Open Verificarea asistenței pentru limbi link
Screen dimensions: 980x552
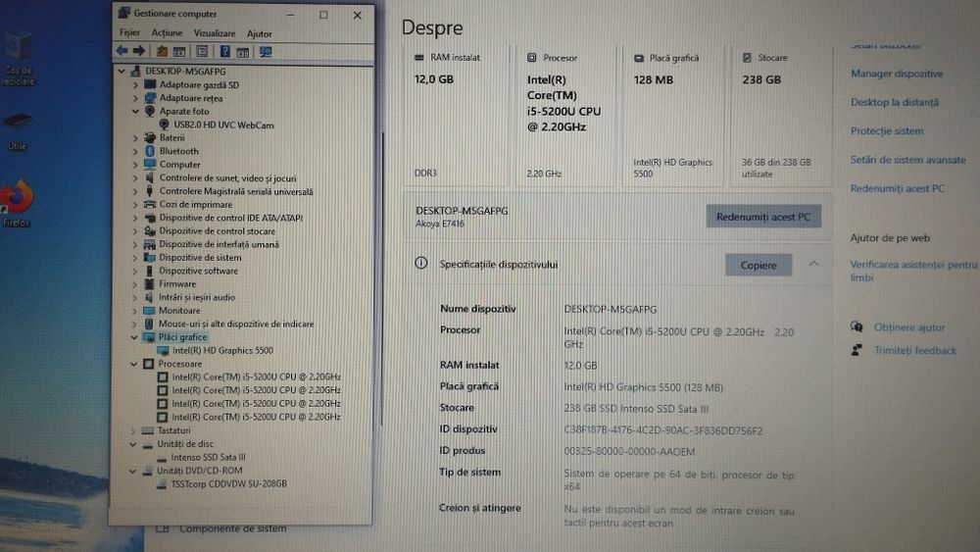pyautogui.click(x=913, y=271)
